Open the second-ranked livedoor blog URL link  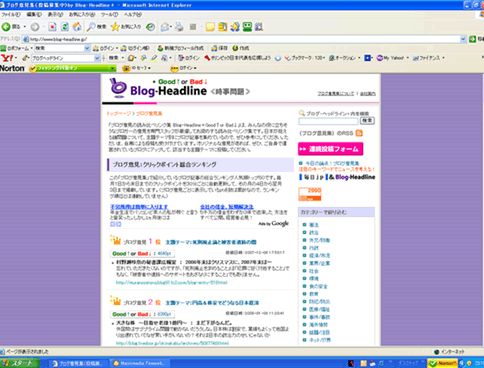click(x=172, y=343)
